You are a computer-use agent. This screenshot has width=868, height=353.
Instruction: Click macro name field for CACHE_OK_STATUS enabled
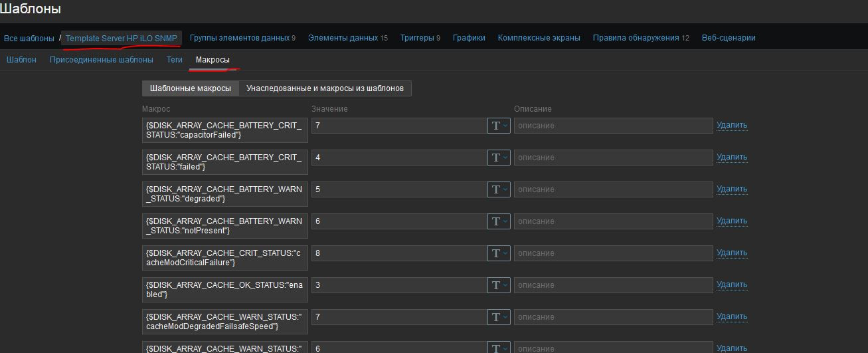click(x=224, y=289)
